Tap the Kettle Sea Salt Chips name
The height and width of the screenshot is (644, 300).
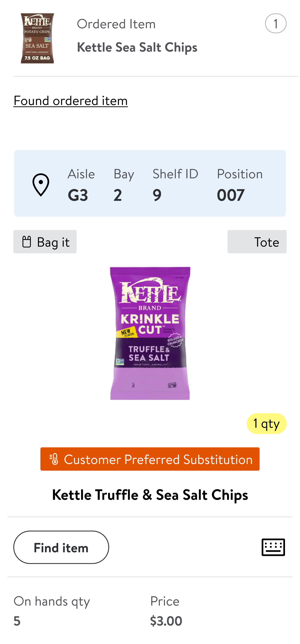coord(137,47)
